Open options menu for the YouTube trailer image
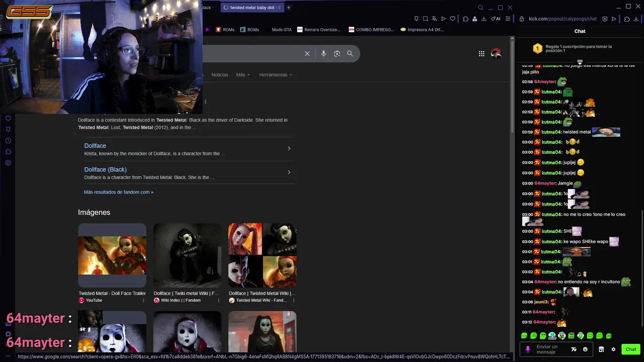 coord(143,300)
